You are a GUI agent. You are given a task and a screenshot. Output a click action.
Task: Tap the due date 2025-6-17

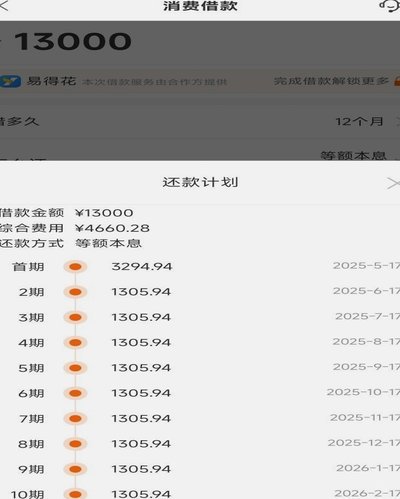[366, 291]
